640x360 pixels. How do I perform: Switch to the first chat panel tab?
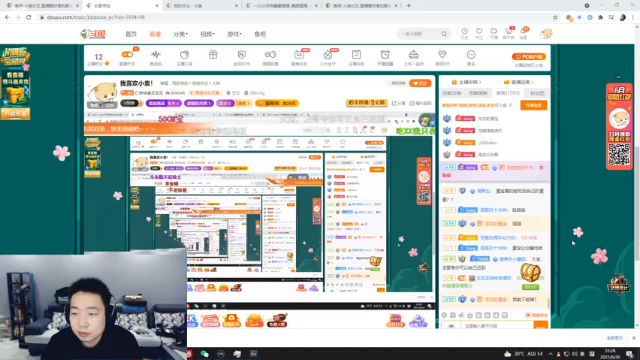[452, 93]
